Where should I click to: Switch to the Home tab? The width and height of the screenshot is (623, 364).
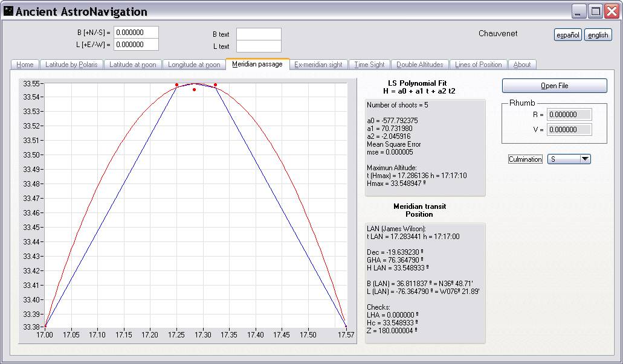(x=25, y=65)
